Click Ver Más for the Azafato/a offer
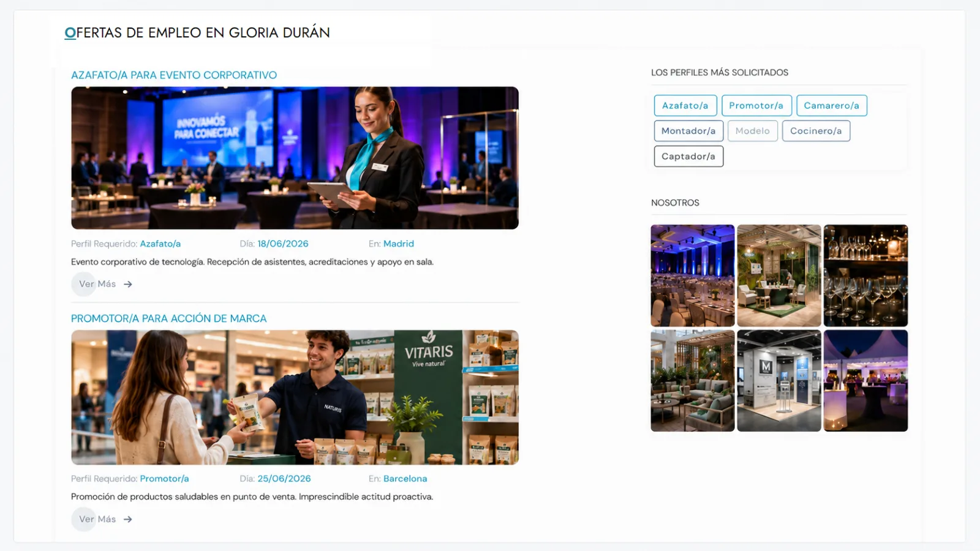Screen dimensions: 980x551 click(97, 284)
